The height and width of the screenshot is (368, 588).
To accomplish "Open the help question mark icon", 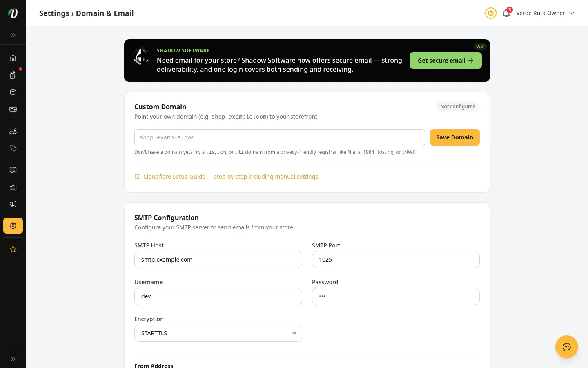I will (491, 13).
